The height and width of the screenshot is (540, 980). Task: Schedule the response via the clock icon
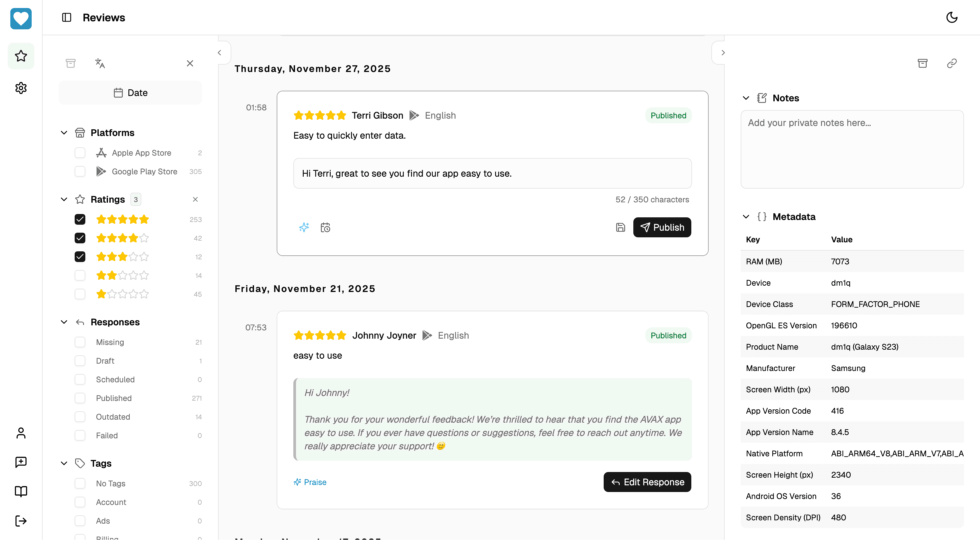[325, 227]
